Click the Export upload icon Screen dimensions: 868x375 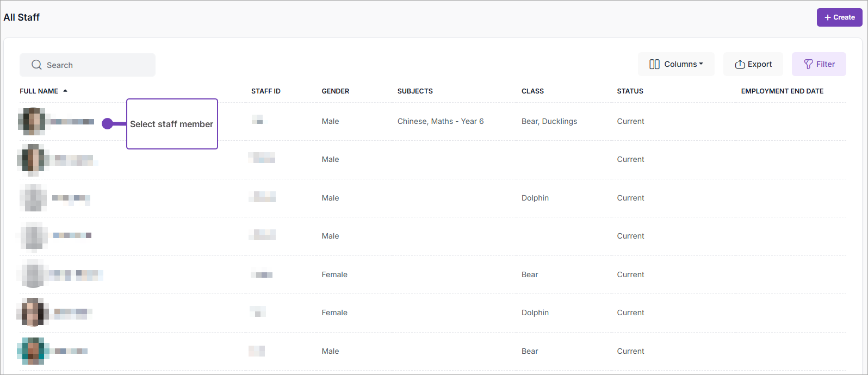pos(740,64)
